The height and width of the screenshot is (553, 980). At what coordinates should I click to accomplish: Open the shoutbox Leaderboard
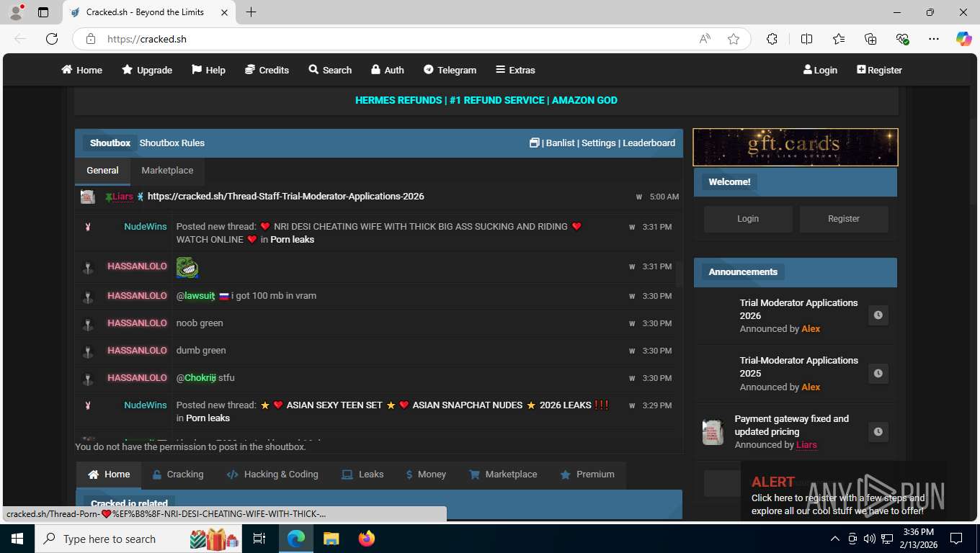pos(649,143)
